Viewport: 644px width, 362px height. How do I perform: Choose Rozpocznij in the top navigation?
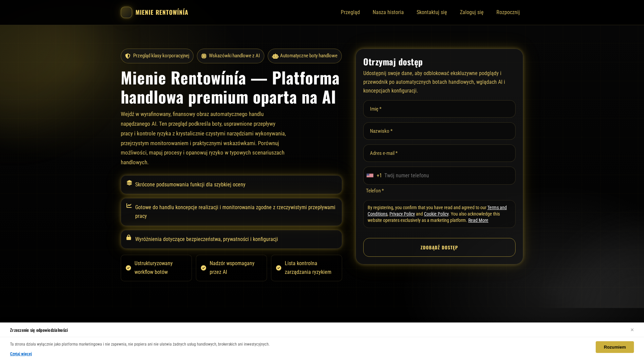point(508,12)
